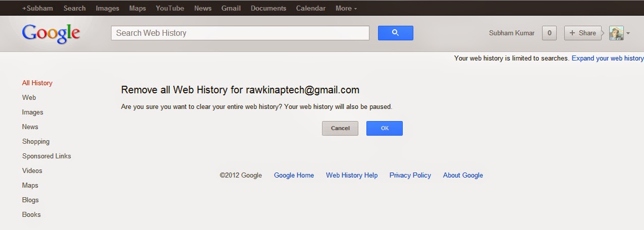The width and height of the screenshot is (644, 230).
Task: Open News in the top navigation bar
Action: (203, 8)
